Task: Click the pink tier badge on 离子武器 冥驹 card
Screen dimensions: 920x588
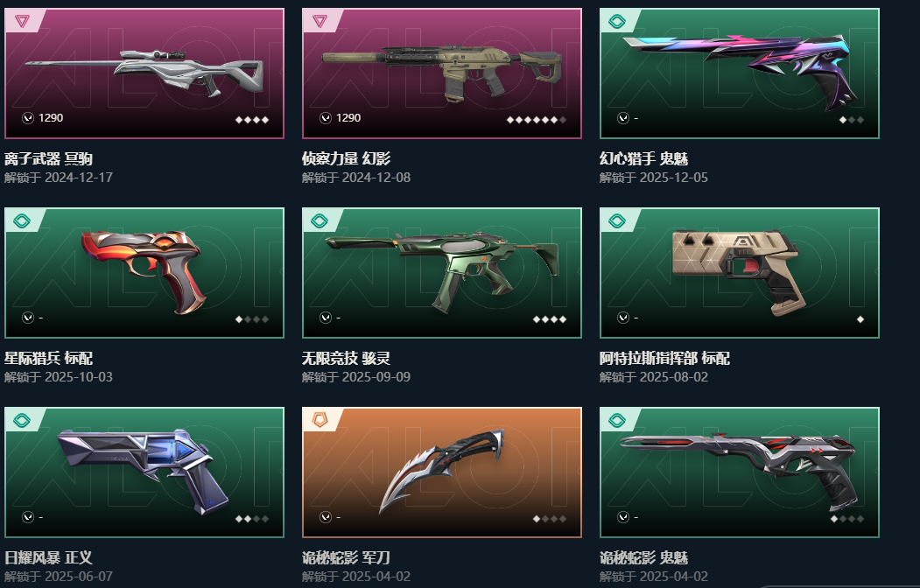Action: click(x=22, y=22)
